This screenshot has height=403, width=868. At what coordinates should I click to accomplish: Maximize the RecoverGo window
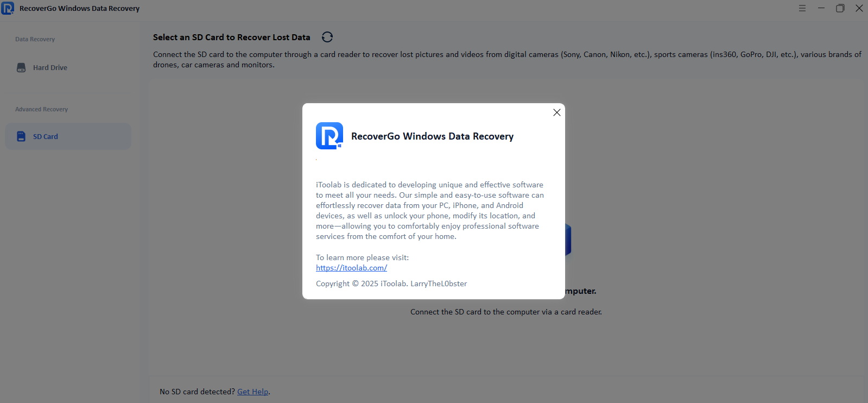[840, 8]
